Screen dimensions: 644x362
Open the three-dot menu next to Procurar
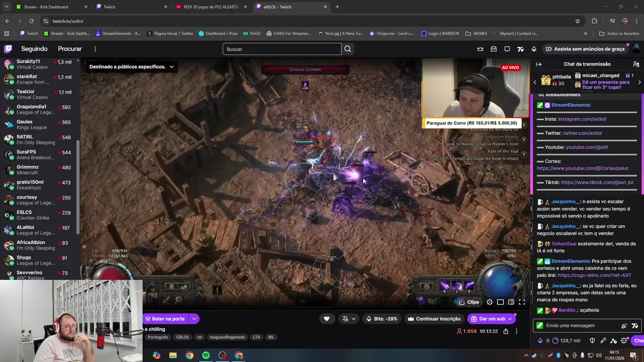[95, 49]
